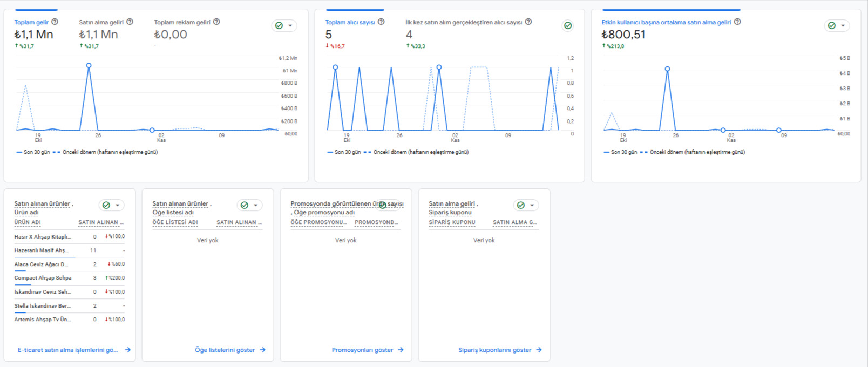Click arrow icon after E-ticaret satın alma işlemlerini
This screenshot has height=367, width=868.
[128, 350]
